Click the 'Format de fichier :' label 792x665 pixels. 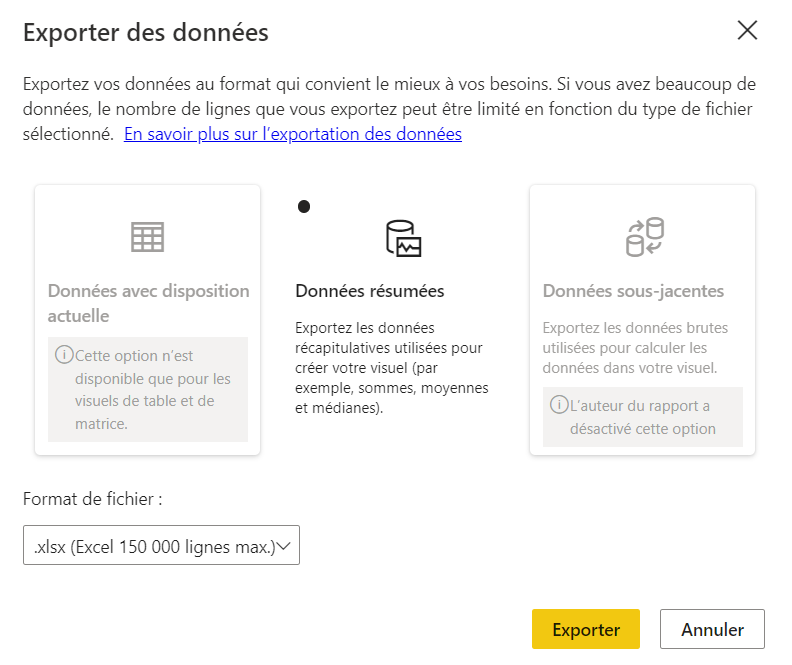click(x=93, y=499)
